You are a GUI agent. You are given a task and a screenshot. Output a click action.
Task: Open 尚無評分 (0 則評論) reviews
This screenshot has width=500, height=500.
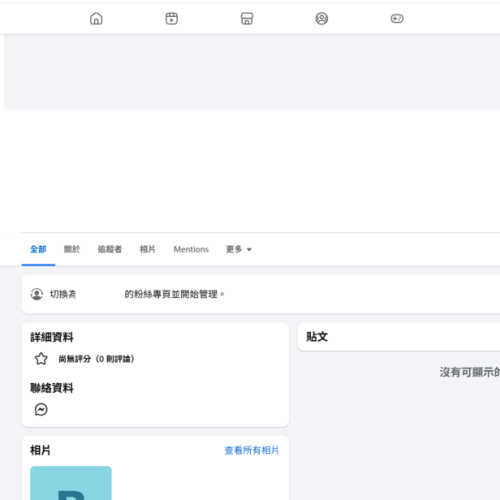tap(96, 359)
